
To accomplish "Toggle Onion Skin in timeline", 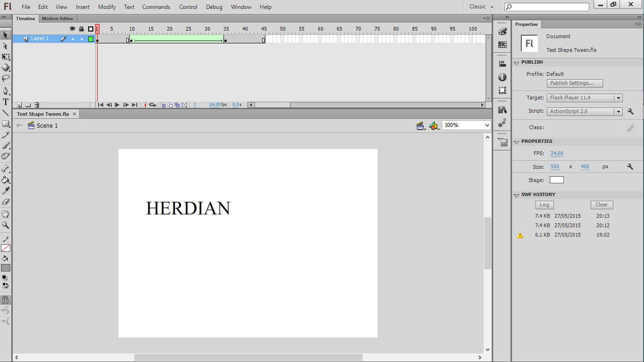I will [x=163, y=105].
